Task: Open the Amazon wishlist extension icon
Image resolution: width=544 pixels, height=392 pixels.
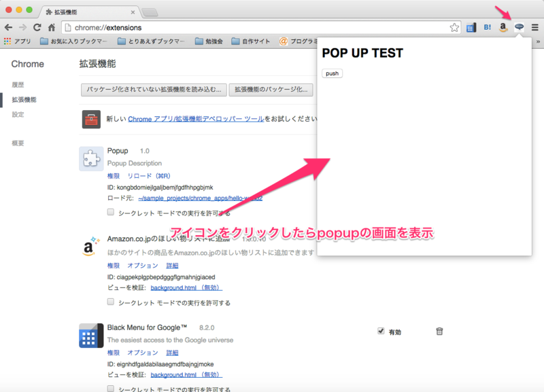Action: tap(503, 28)
